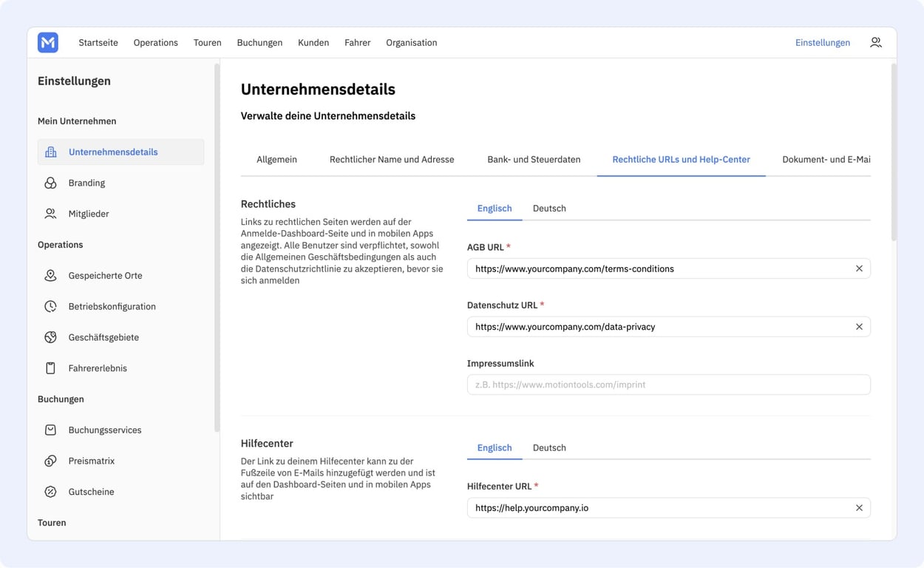924x568 pixels.
Task: Open Startseite in top navigation
Action: (98, 43)
